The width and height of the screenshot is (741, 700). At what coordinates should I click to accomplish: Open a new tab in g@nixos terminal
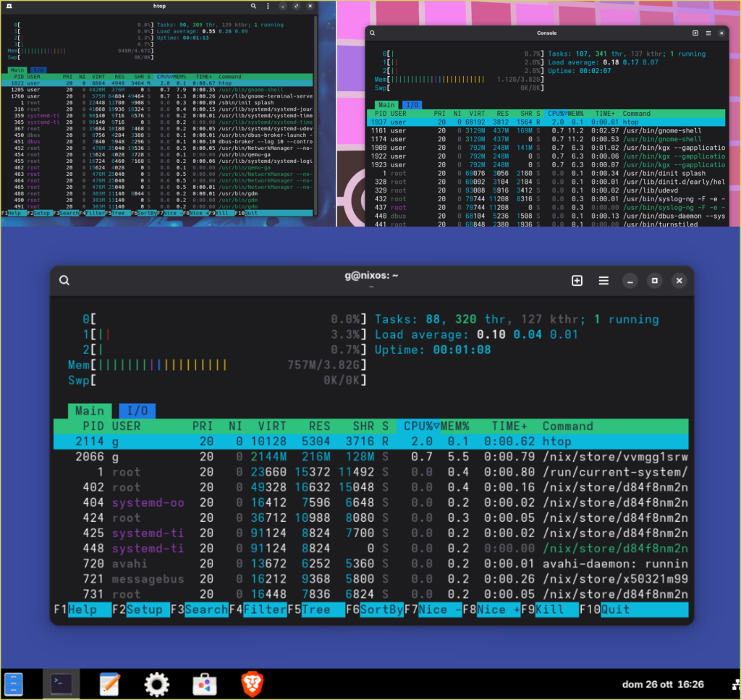577,281
